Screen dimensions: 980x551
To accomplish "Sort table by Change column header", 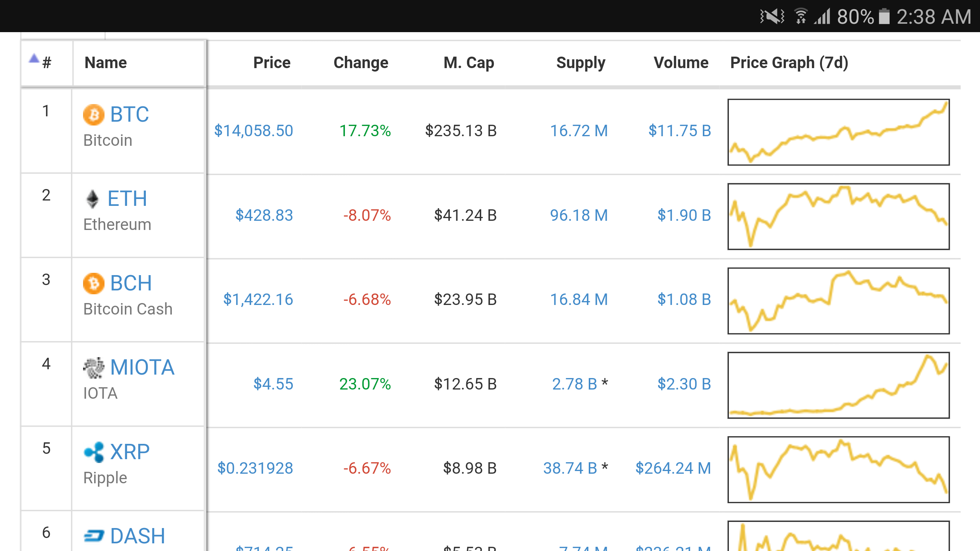I will tap(361, 63).
